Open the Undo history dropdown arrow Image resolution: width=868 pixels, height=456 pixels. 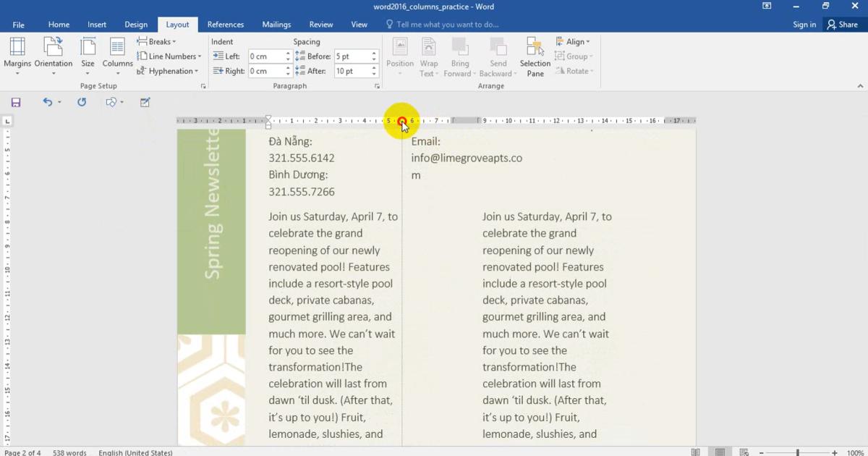tap(59, 103)
